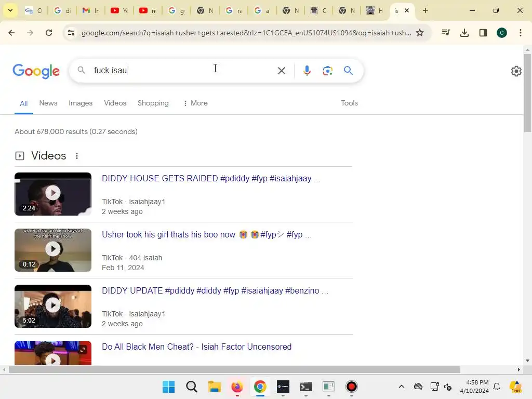532x399 pixels.
Task: Click the browser address bar URL
Action: [x=246, y=33]
